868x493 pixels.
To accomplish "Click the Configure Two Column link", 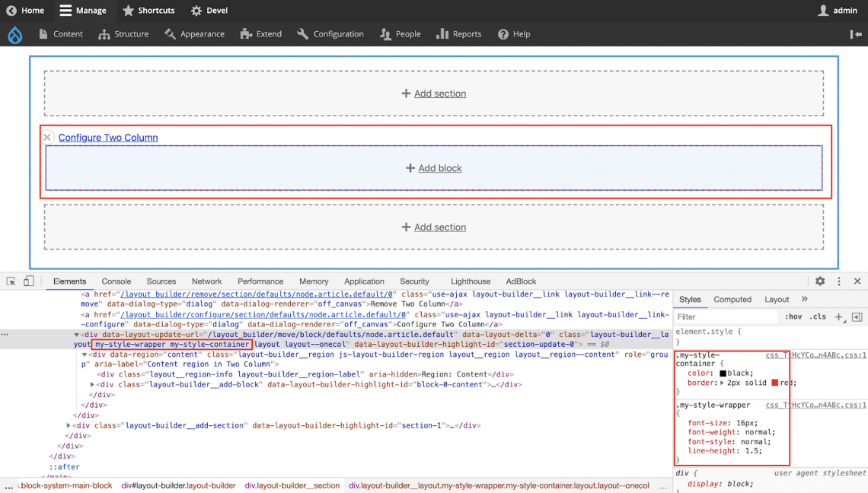I will [108, 138].
